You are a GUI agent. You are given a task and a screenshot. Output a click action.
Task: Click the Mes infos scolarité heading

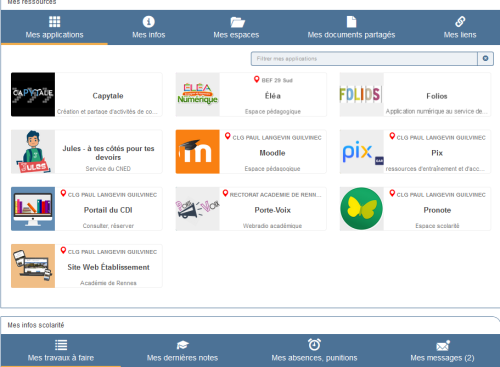(36, 325)
